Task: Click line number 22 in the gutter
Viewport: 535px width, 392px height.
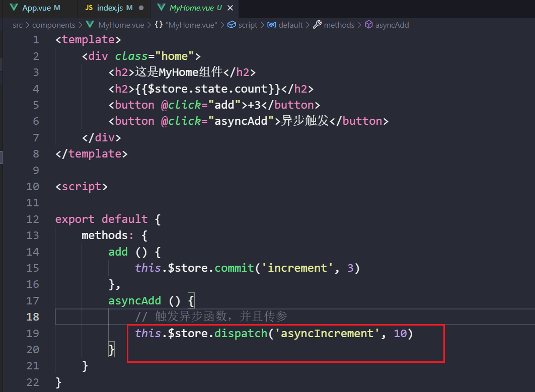Action: point(33,382)
